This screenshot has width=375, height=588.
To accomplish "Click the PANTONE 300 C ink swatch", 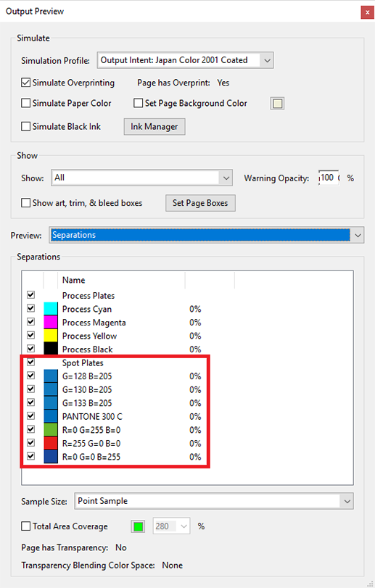I will click(51, 416).
